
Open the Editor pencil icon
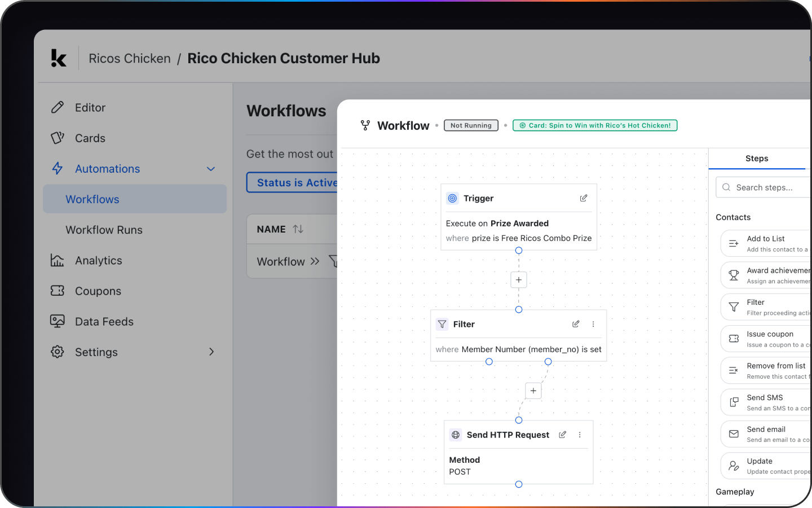pos(58,107)
